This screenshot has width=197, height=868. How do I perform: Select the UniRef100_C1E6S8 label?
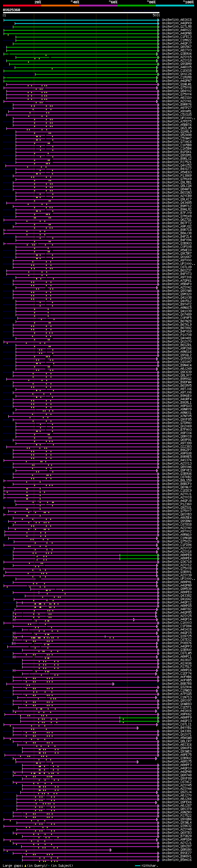click(x=176, y=71)
